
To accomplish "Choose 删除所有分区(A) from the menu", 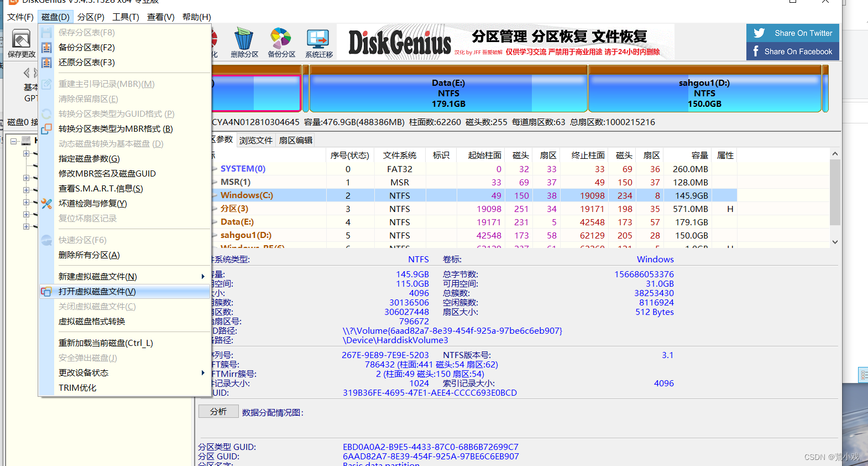I will (x=89, y=255).
